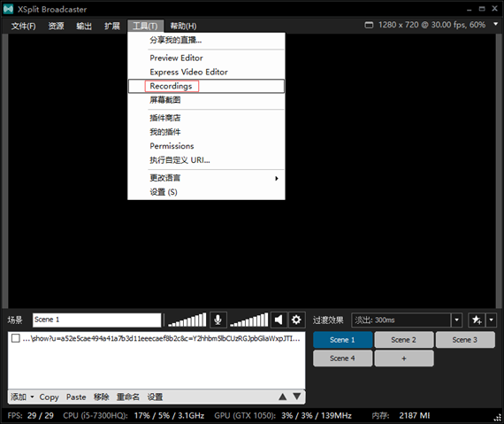Open 我的插件 menu item
The height and width of the screenshot is (424, 504).
[x=206, y=132]
